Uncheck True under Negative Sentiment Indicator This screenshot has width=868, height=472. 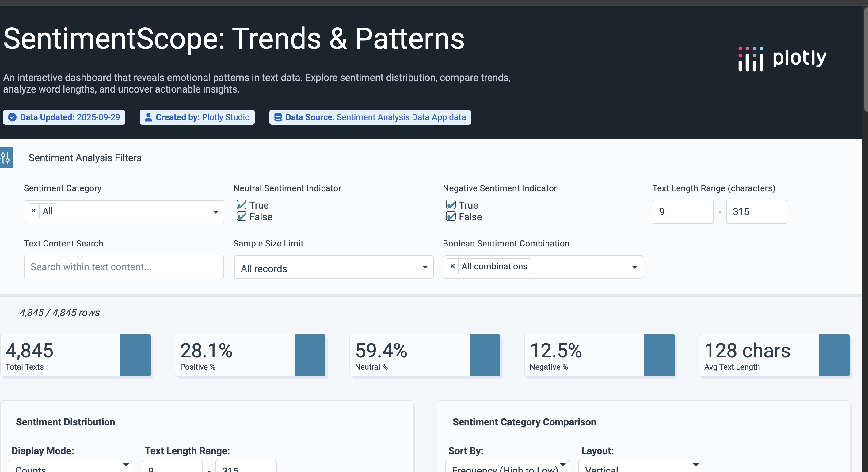451,205
